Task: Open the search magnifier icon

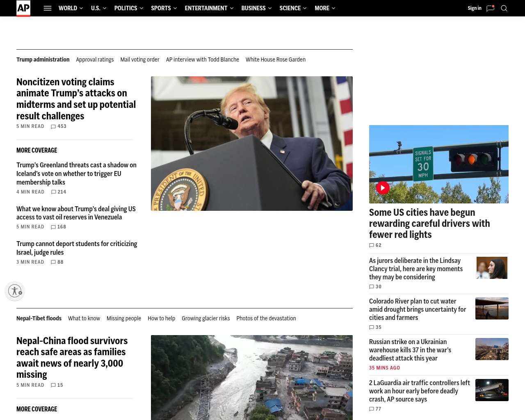Action: click(x=504, y=8)
